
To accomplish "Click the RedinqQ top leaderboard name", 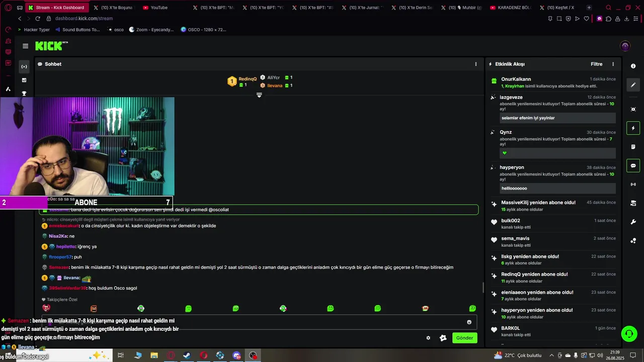I will click(x=248, y=79).
